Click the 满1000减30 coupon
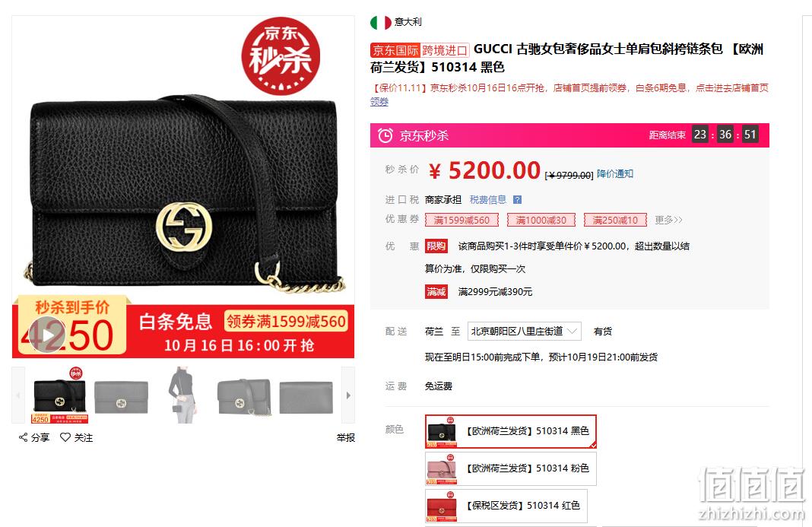The height and width of the screenshot is (527, 812). (541, 221)
